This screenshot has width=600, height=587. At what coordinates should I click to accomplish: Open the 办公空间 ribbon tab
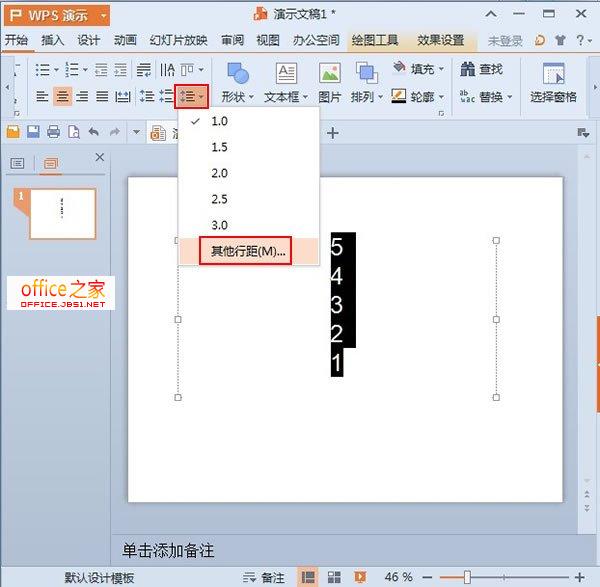coord(316,40)
